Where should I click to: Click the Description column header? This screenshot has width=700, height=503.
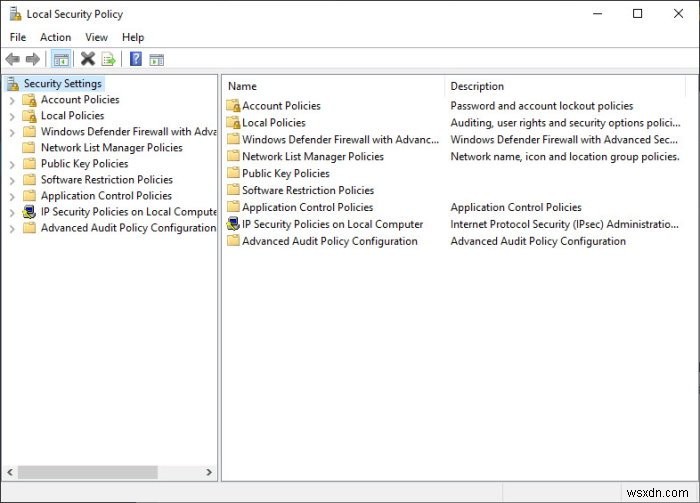pos(477,86)
